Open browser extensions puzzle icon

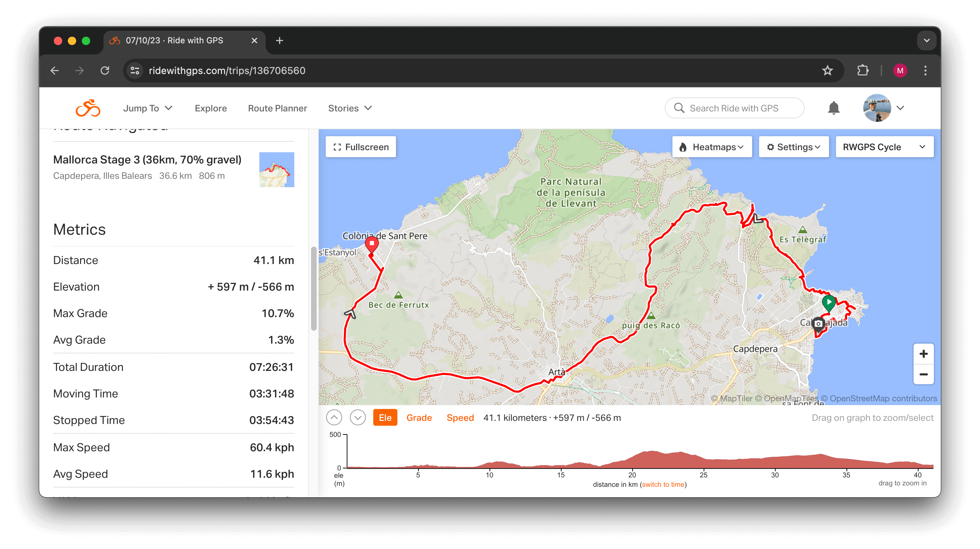[863, 71]
